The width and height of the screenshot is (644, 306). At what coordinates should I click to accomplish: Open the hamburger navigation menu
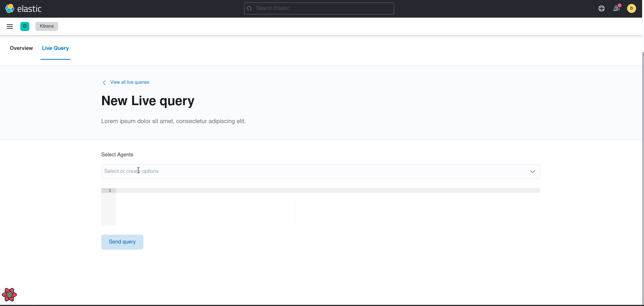pos(10,26)
